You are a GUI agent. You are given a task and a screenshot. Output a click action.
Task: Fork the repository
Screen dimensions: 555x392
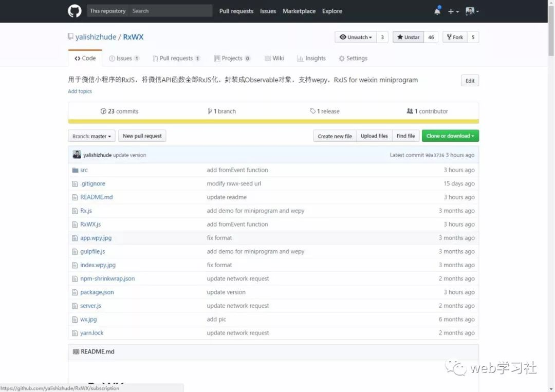(x=455, y=37)
